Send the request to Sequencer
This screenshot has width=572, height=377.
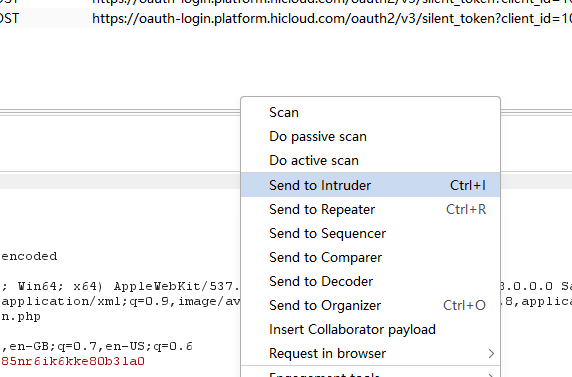(370, 233)
